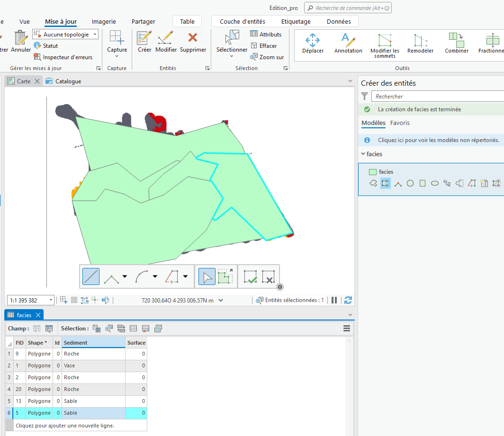This screenshot has height=436, width=504.
Task: Collapse the facies template group
Action: click(x=363, y=154)
